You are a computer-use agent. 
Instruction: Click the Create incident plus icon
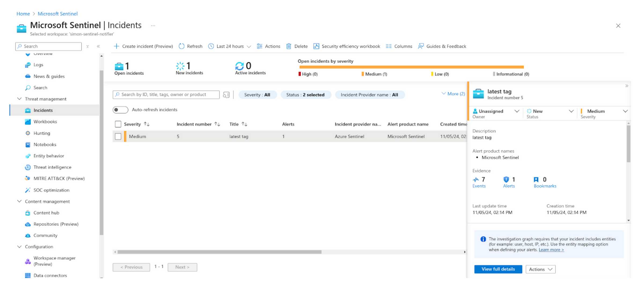pyautogui.click(x=116, y=46)
